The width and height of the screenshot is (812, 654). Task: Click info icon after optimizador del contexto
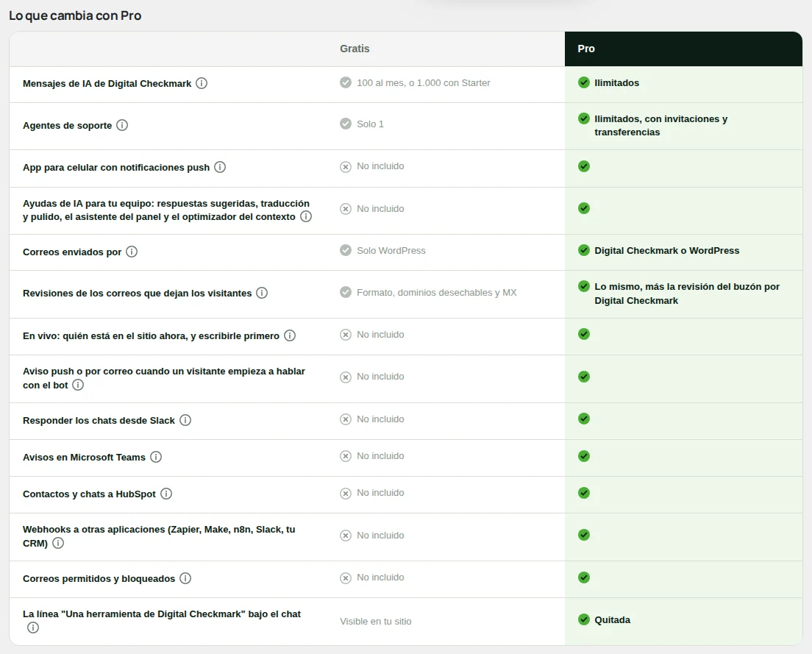pyautogui.click(x=306, y=216)
